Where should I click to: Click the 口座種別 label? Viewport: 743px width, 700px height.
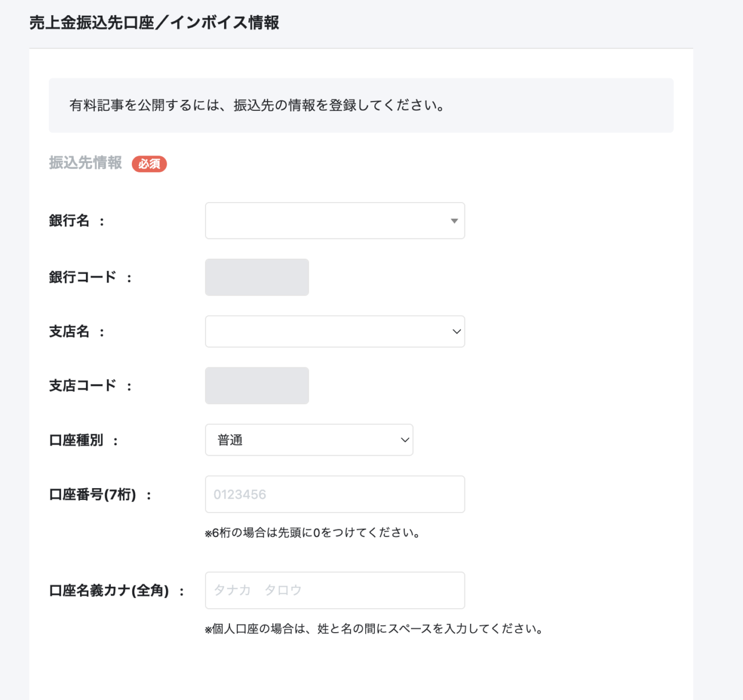76,441
